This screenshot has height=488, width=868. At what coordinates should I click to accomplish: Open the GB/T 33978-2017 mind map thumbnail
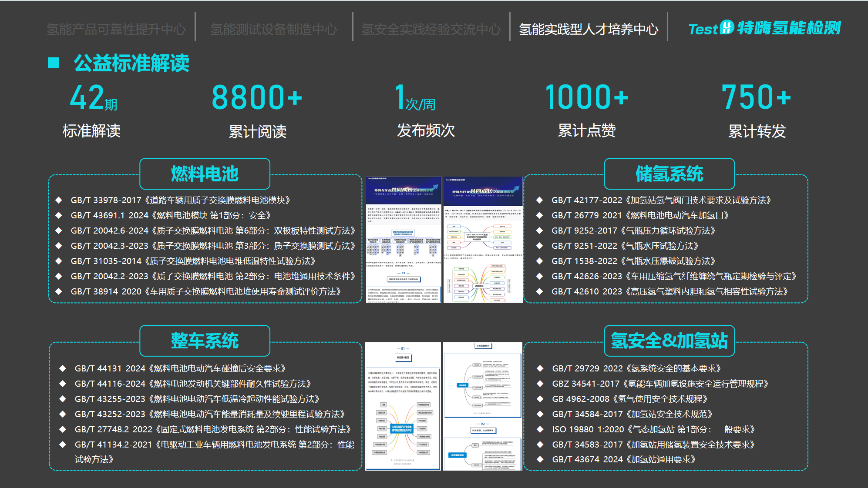click(483, 239)
